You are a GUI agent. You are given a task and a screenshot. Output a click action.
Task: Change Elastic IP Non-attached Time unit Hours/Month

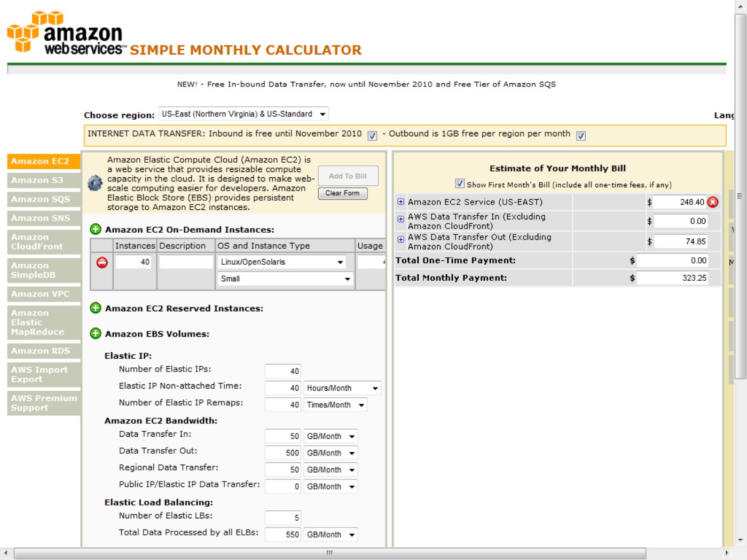point(342,388)
